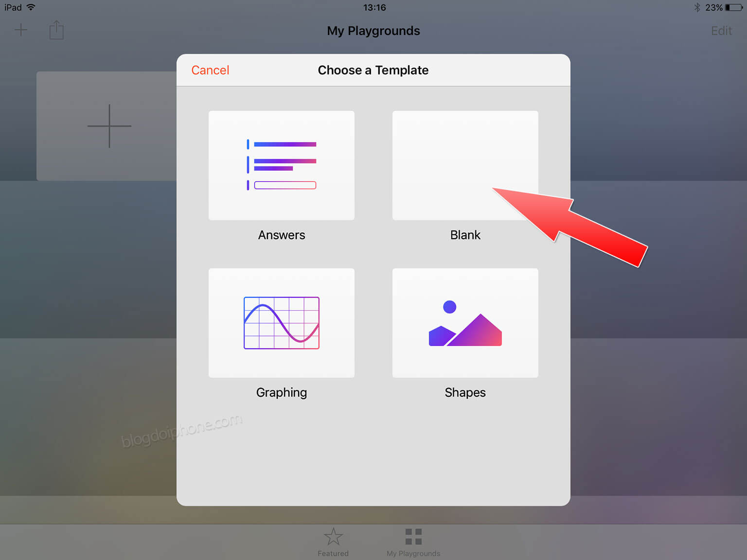Click the Graphing label text
The height and width of the screenshot is (560, 747).
coord(282,393)
